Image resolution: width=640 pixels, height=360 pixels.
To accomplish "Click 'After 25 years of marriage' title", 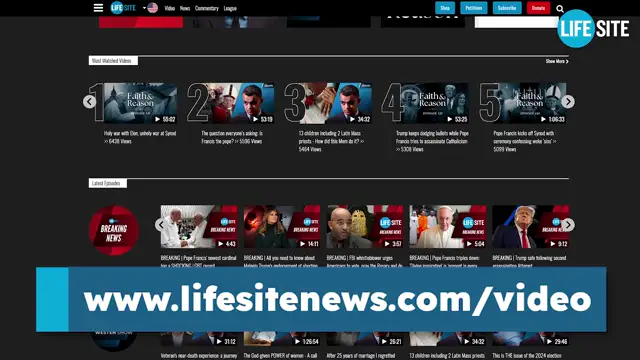I will 361,356.
